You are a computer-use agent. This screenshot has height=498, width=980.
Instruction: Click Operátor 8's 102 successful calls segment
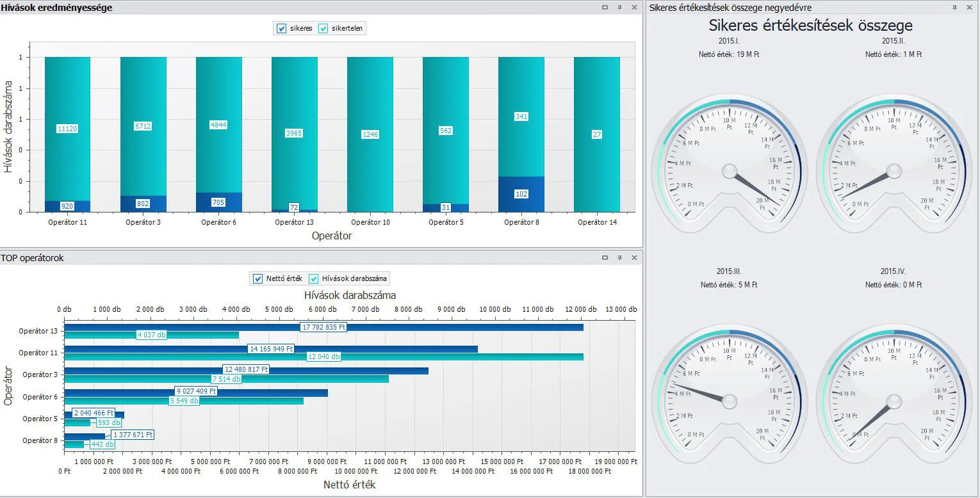(521, 194)
